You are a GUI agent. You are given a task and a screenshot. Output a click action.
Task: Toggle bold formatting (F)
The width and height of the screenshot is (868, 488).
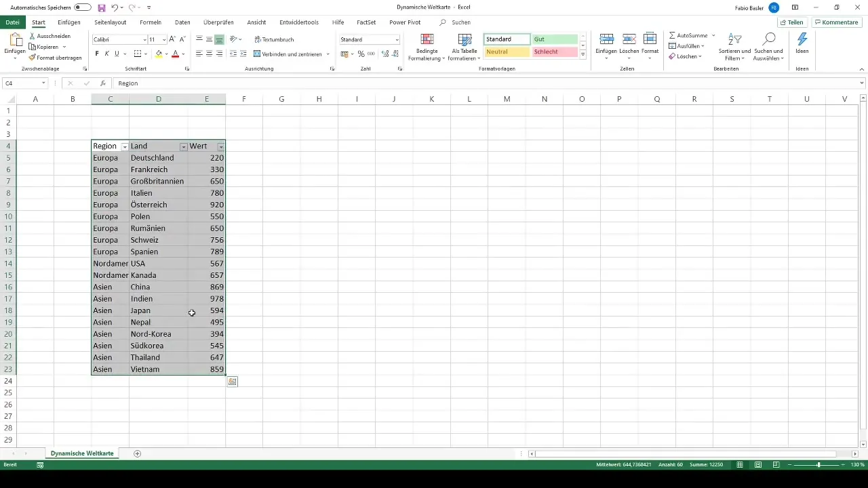97,54
